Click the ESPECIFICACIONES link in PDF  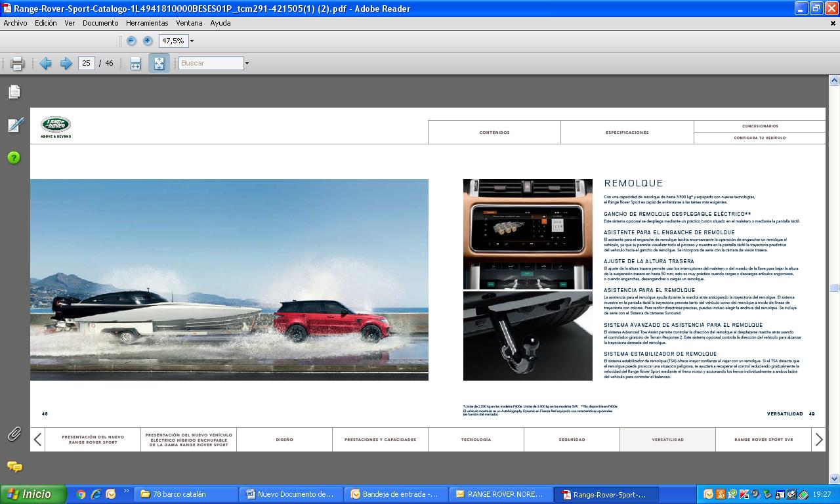tap(627, 133)
